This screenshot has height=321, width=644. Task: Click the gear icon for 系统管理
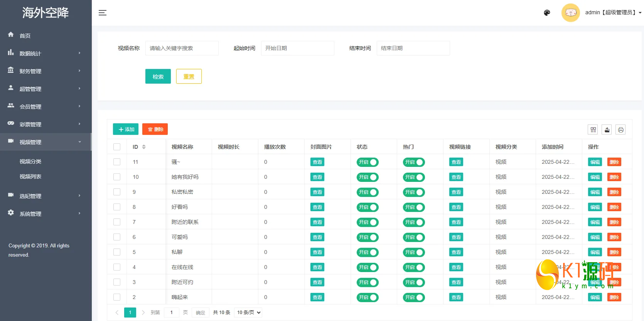click(x=11, y=213)
